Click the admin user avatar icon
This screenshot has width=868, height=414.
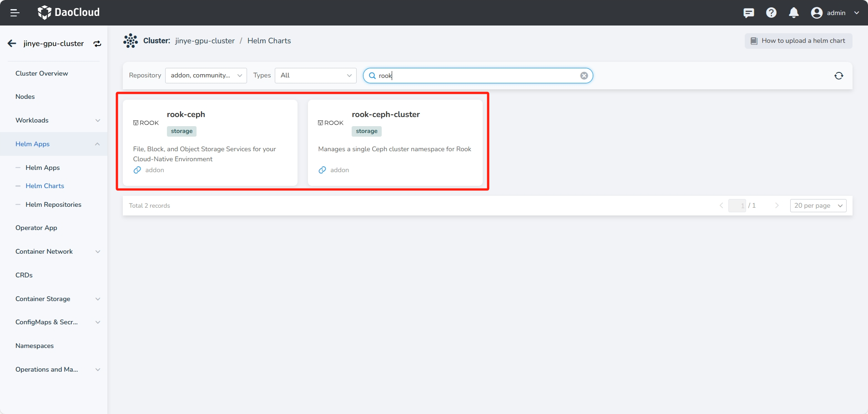(817, 13)
